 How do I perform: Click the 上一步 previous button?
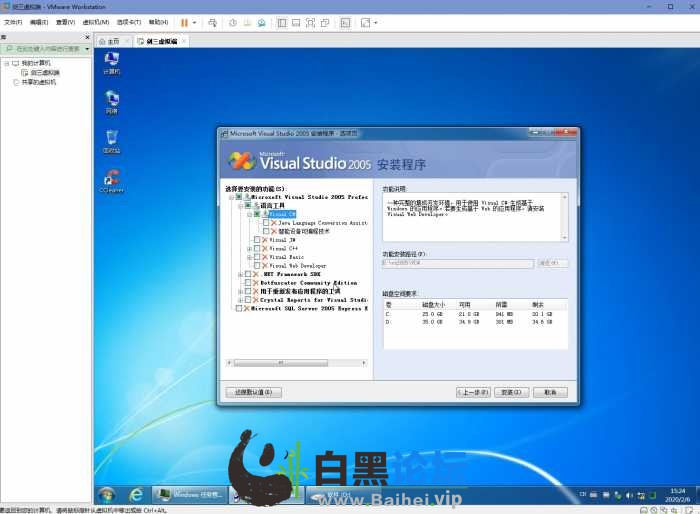coord(473,392)
